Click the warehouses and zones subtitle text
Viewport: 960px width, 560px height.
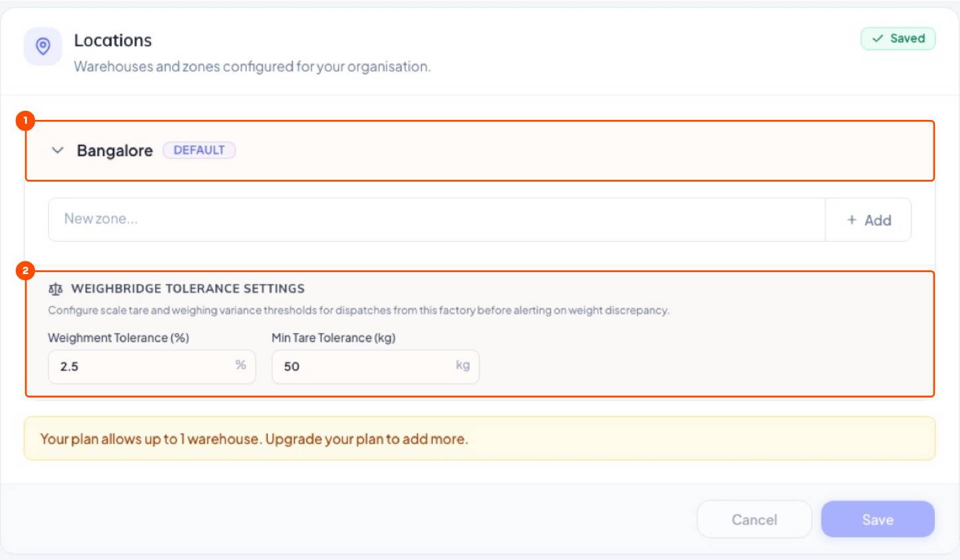click(252, 67)
